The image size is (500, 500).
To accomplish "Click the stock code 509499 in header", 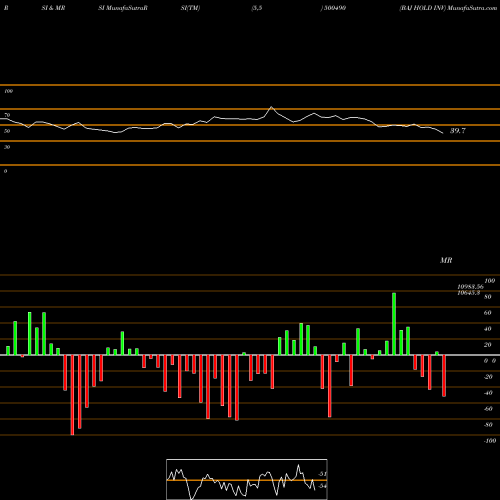I will coord(334,8).
